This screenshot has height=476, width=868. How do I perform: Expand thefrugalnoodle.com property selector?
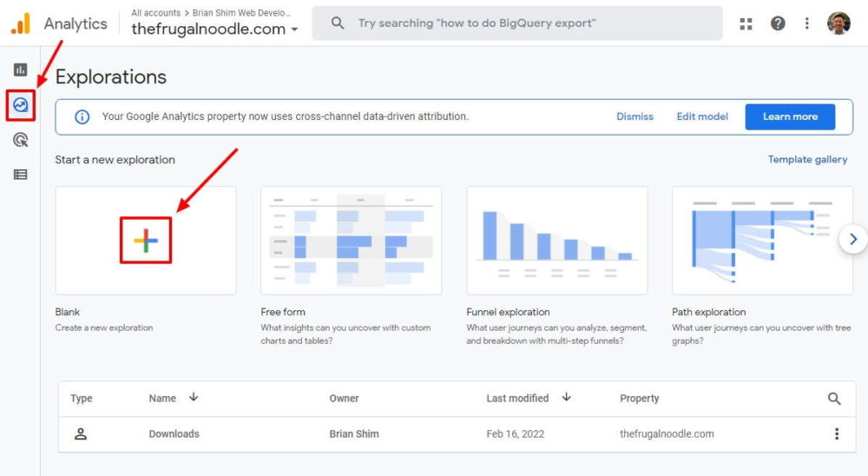(x=214, y=29)
